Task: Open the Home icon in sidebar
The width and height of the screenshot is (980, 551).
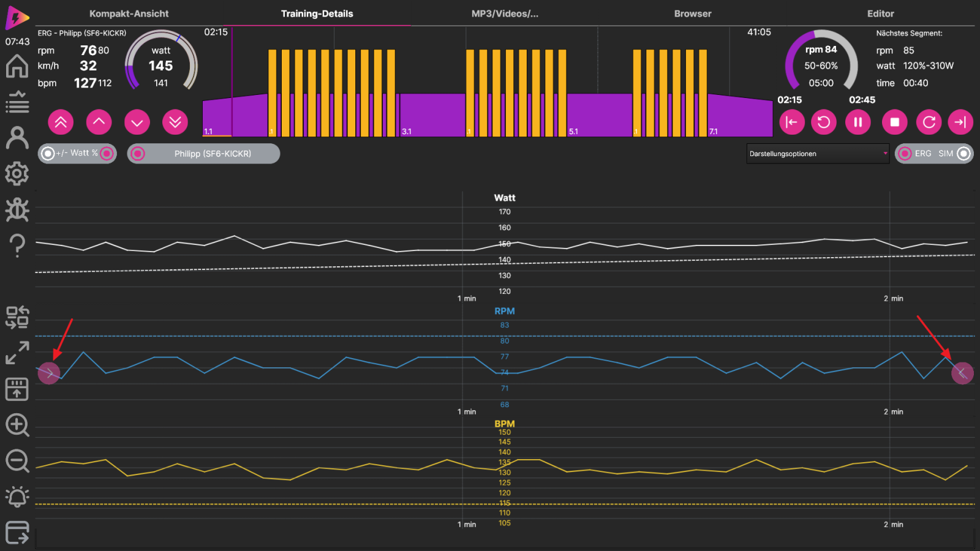Action: tap(17, 66)
